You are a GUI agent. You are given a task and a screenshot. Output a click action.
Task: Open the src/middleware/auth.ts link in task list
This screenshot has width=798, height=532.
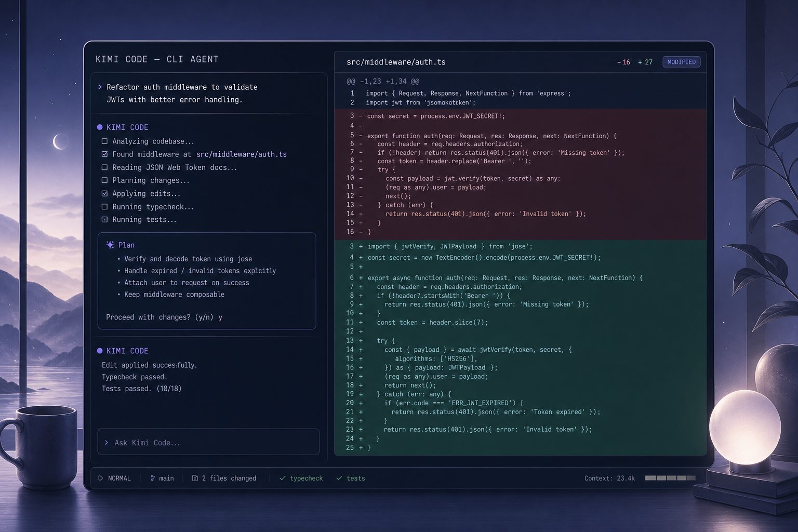click(242, 154)
